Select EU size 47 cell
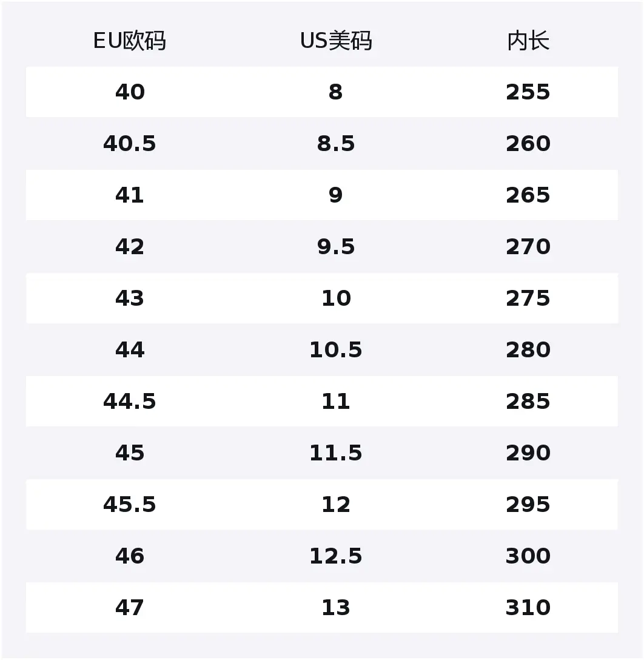The height and width of the screenshot is (660, 644). [130, 607]
